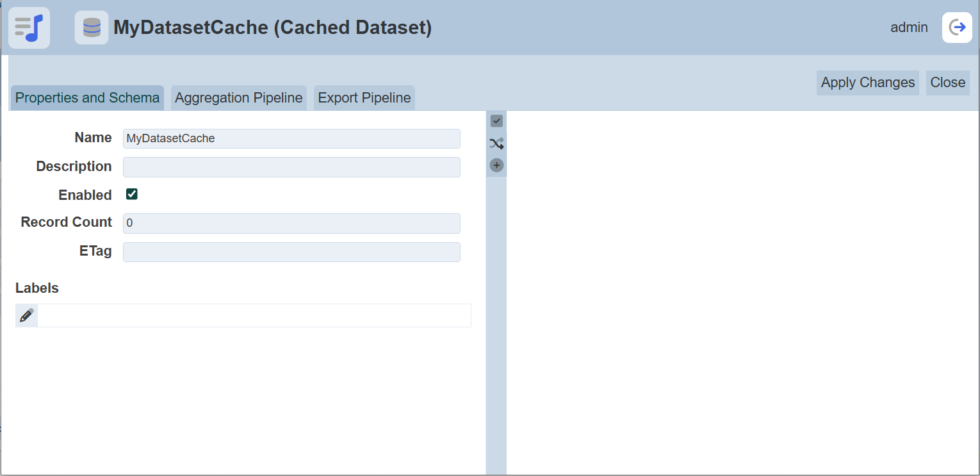The height and width of the screenshot is (476, 980).
Task: Open the Export Pipeline tab
Action: [364, 98]
